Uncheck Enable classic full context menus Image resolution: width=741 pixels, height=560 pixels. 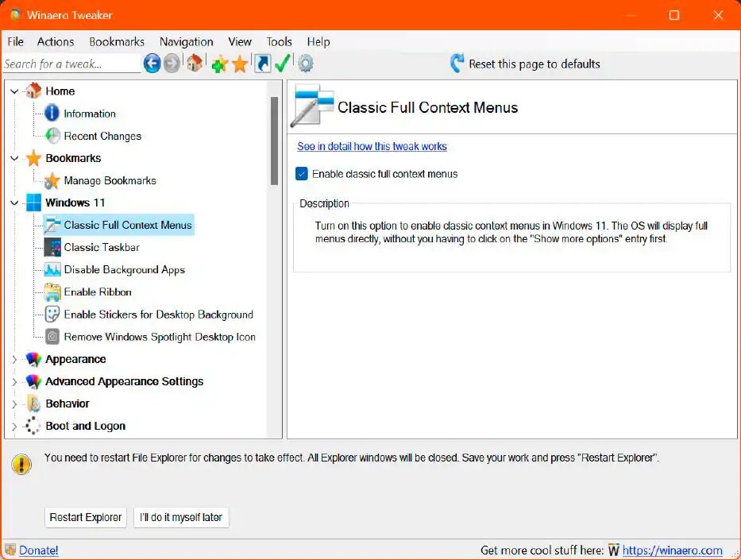pos(302,174)
